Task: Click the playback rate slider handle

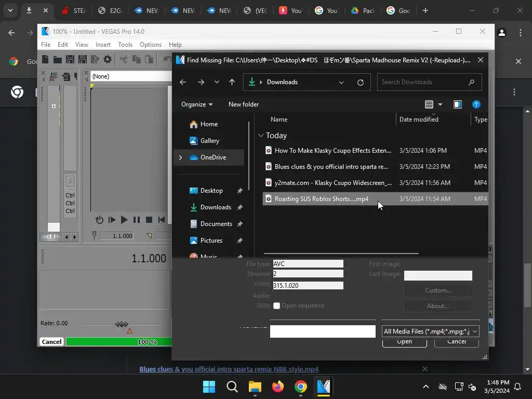Action: click(122, 324)
